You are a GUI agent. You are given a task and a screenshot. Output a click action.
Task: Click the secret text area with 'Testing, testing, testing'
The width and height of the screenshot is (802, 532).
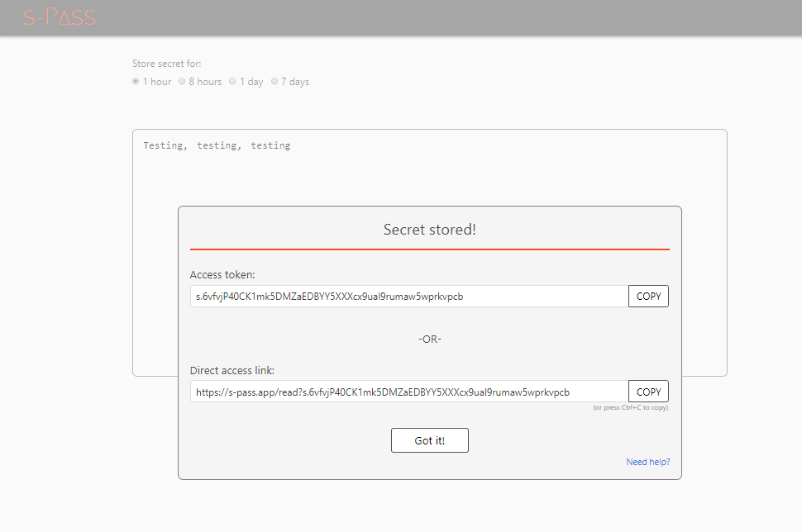[217, 146]
